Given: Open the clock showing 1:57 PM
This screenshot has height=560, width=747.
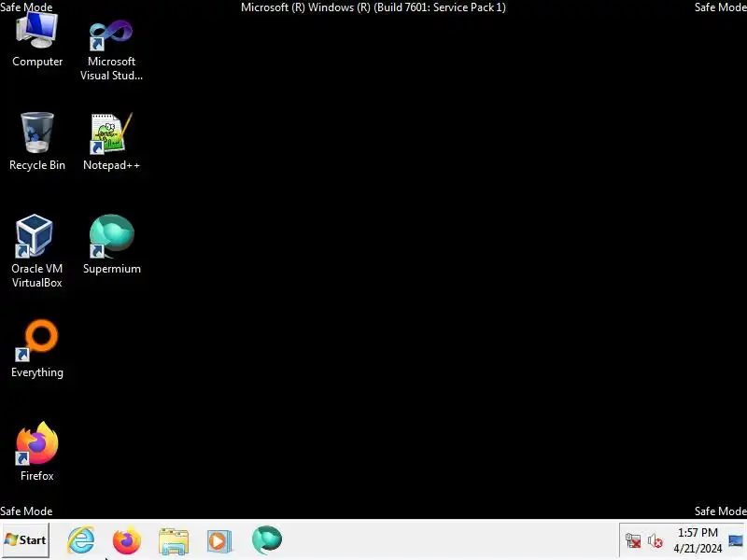Looking at the screenshot, I should pos(698,540).
